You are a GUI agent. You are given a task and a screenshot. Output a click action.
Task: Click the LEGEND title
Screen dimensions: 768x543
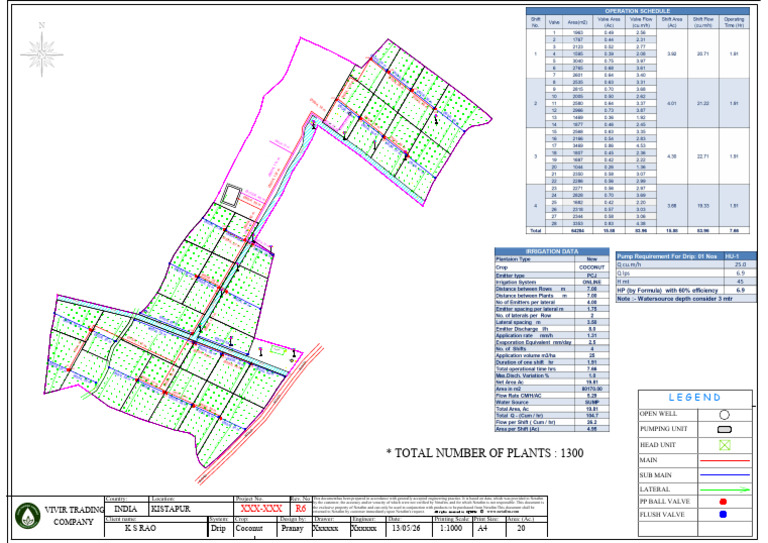[x=695, y=398]
